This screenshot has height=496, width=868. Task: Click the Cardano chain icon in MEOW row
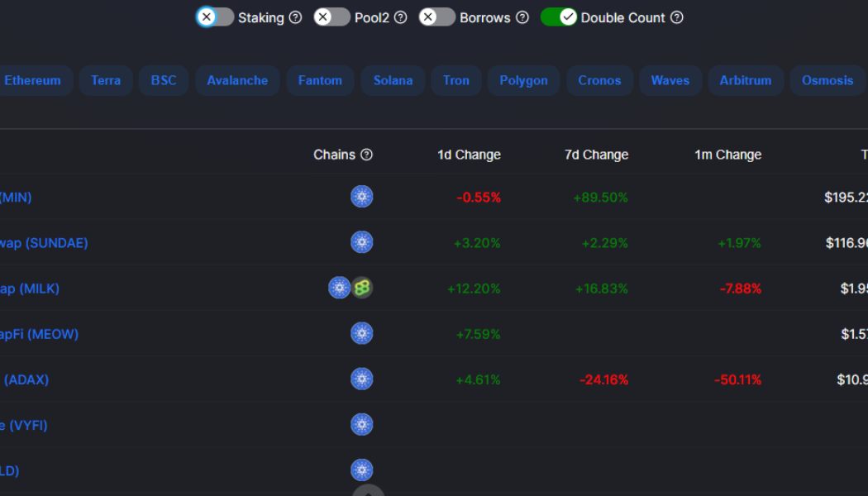(x=362, y=334)
